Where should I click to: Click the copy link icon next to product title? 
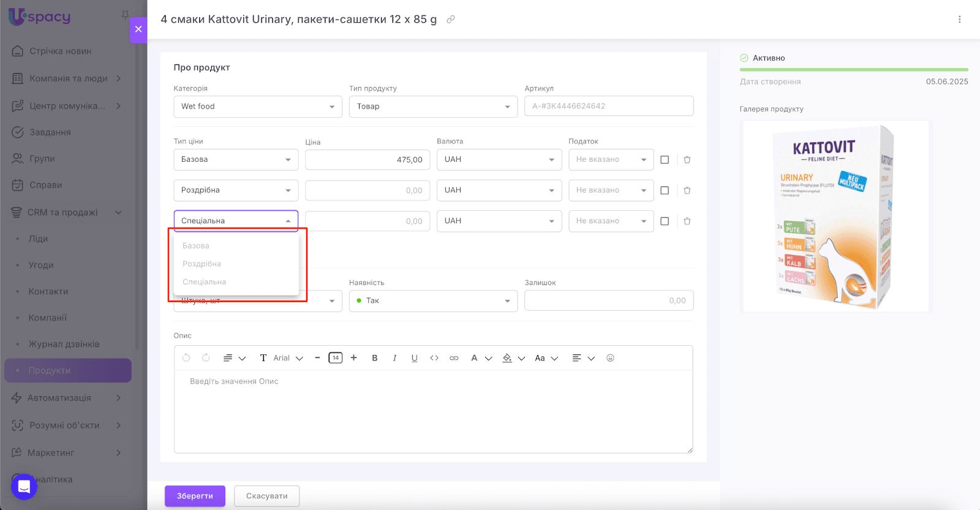(x=451, y=20)
